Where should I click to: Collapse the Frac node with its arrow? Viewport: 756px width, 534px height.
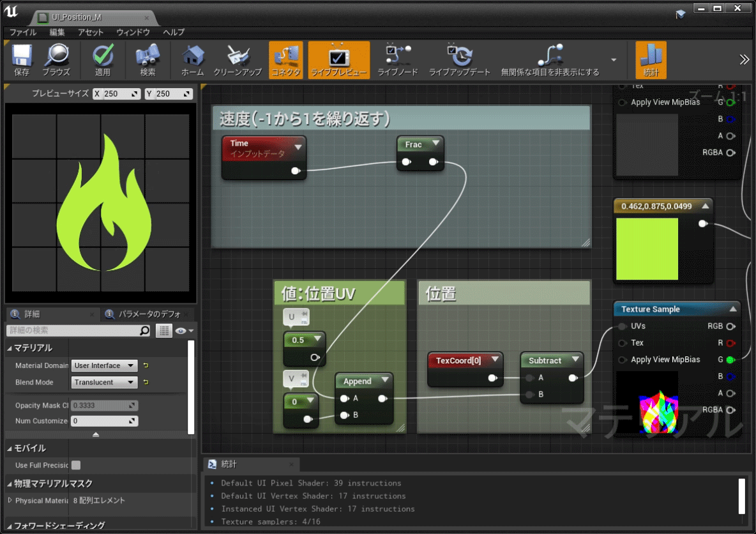coord(436,143)
